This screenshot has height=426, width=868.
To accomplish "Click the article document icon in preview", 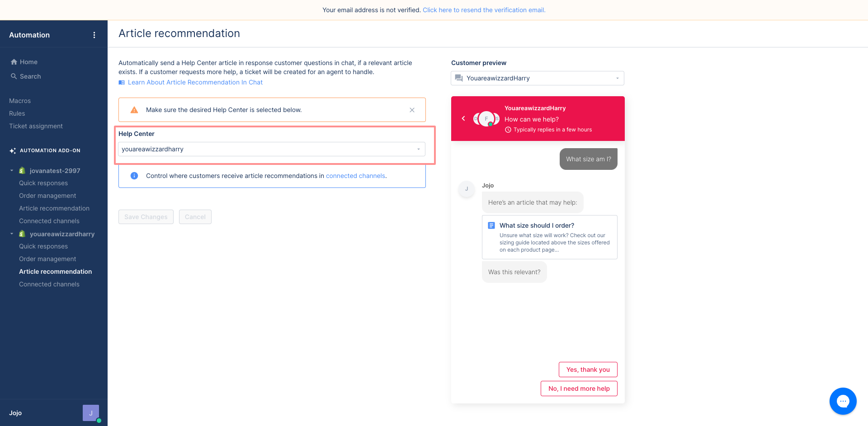I will 491,225.
